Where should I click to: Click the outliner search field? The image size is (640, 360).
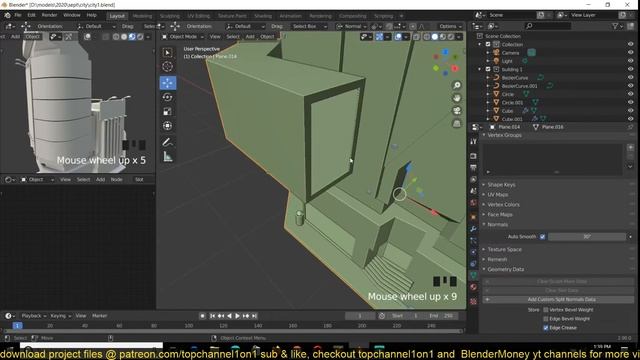pos(548,26)
